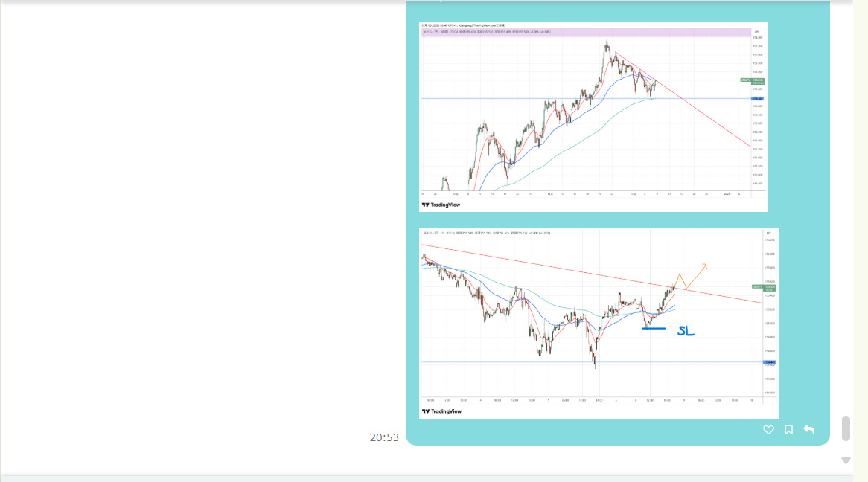The image size is (868, 482).
Task: Click the blue support price label on upper chart
Action: pyautogui.click(x=758, y=98)
